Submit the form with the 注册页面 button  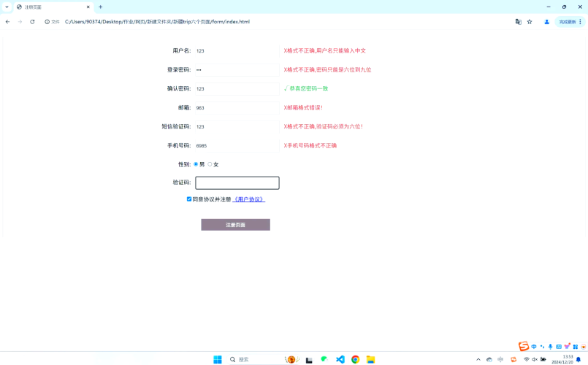coord(235,225)
